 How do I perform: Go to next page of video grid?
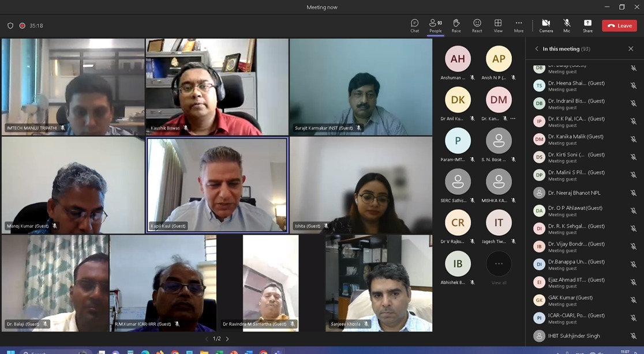(227, 339)
